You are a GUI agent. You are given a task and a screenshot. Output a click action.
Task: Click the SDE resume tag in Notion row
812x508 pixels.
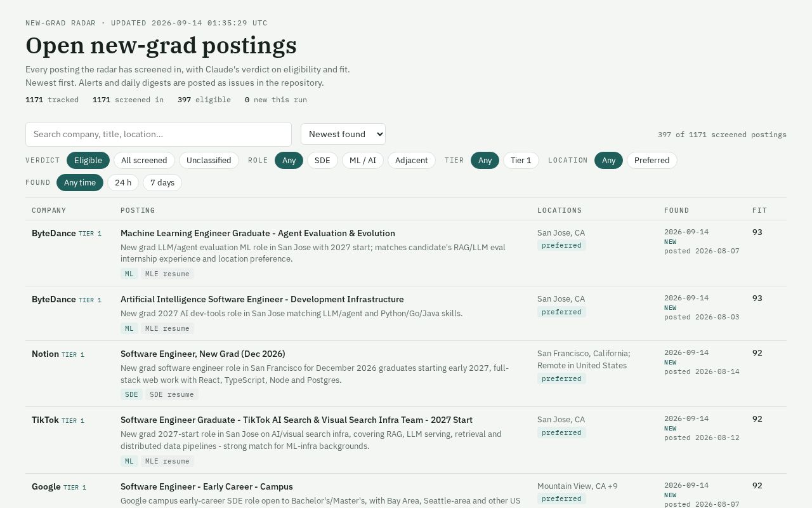click(x=172, y=394)
